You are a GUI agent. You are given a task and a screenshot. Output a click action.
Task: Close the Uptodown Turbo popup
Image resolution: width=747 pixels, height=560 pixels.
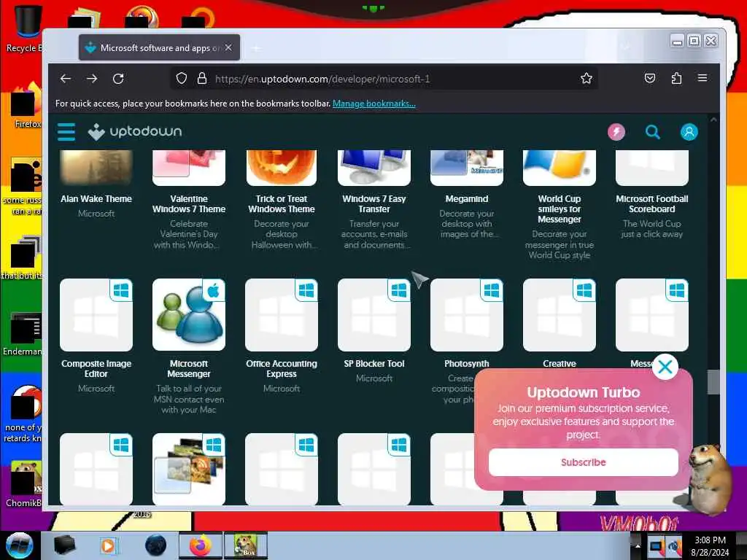coord(665,367)
